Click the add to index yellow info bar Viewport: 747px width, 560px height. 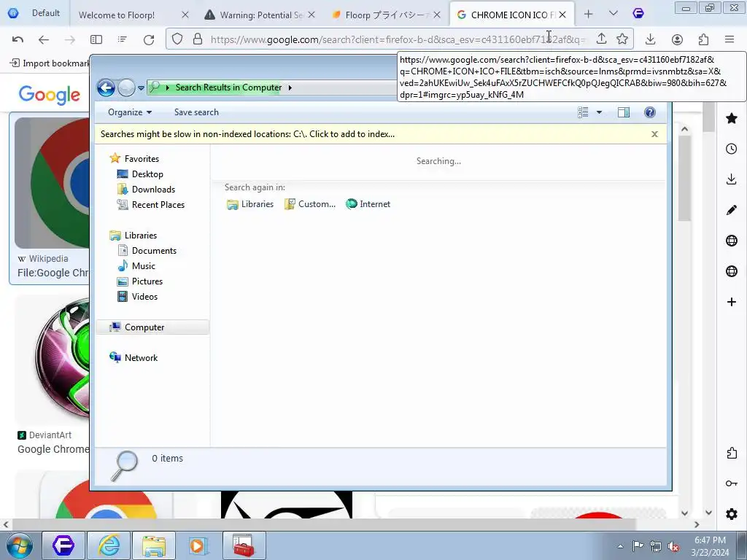tap(247, 134)
